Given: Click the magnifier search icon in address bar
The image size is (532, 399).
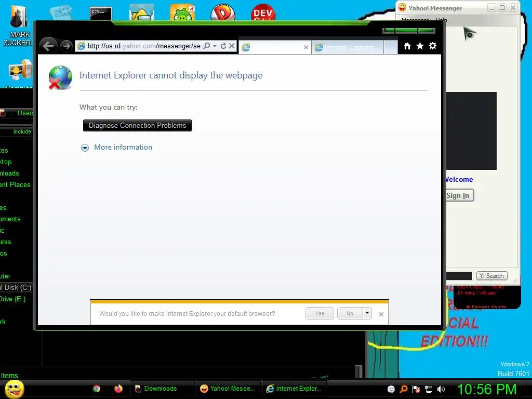Looking at the screenshot, I should (207, 46).
